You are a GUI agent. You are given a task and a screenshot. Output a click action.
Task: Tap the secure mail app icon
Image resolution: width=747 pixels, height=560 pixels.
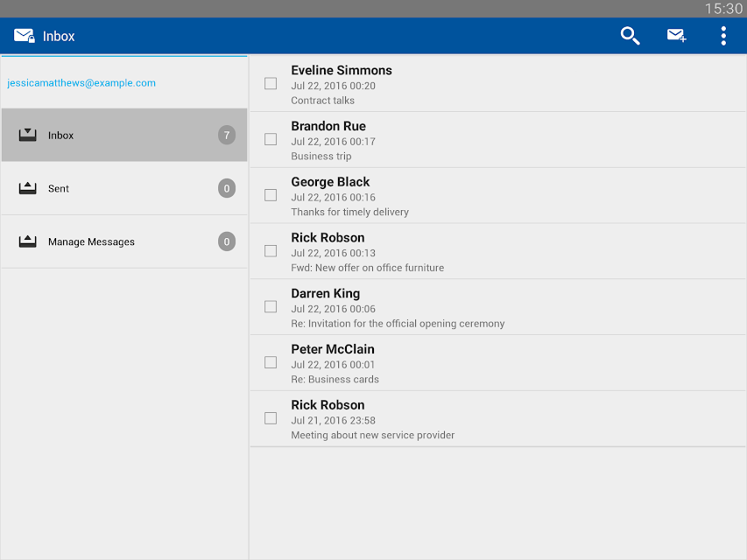click(x=24, y=36)
